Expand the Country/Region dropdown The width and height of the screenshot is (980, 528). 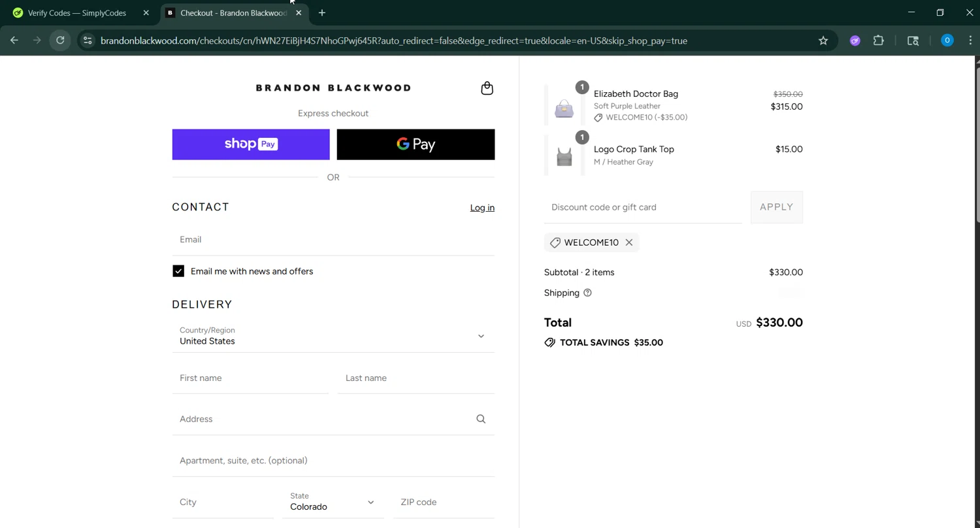(333, 336)
